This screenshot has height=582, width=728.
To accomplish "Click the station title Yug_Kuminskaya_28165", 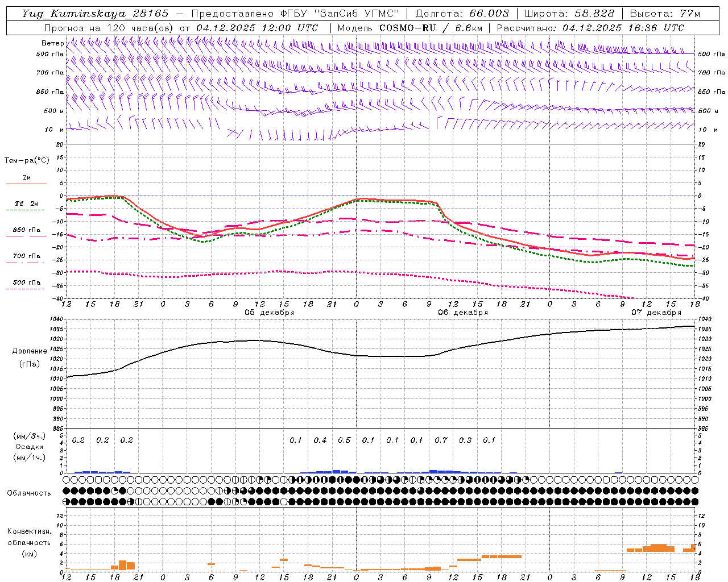I will (95, 14).
